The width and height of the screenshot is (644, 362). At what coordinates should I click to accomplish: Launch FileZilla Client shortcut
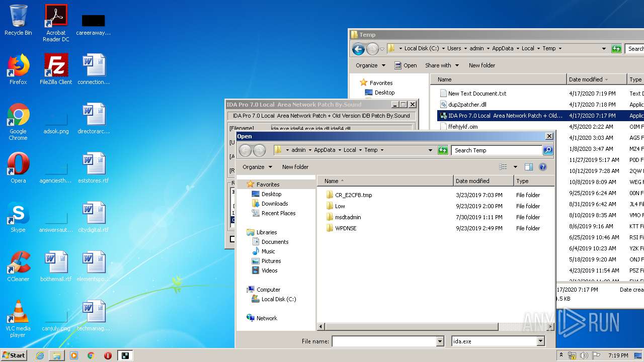point(56,69)
